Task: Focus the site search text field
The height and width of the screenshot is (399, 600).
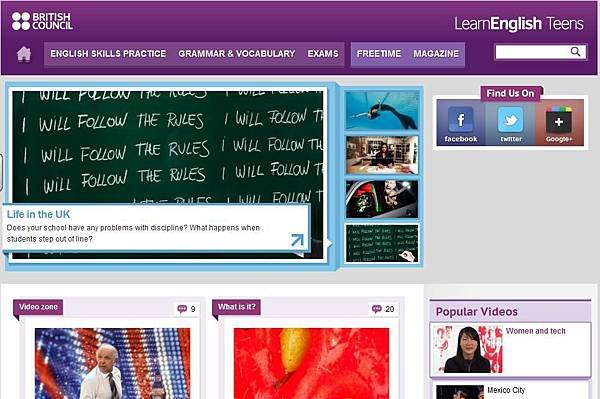Action: click(532, 52)
